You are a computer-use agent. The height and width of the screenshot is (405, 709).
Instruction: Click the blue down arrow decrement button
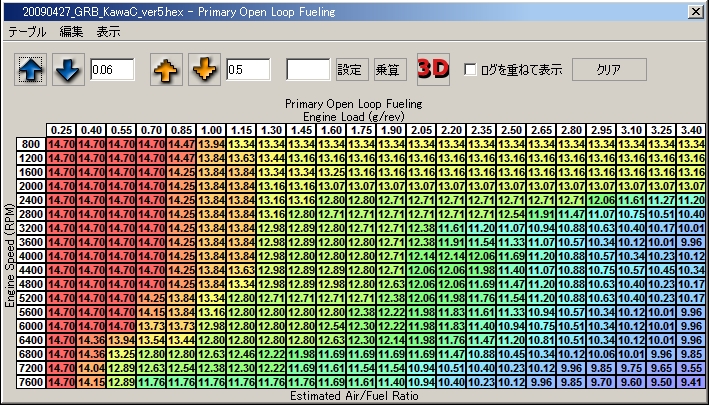(68, 70)
